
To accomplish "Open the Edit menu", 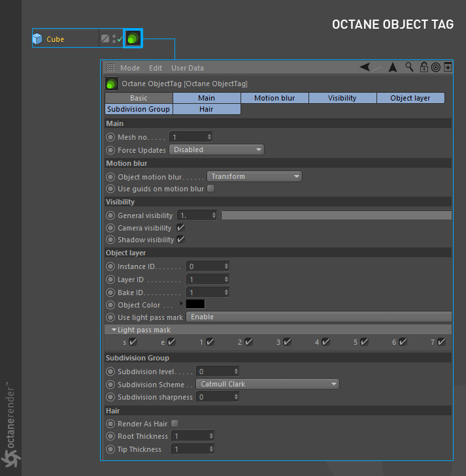I will (x=156, y=68).
